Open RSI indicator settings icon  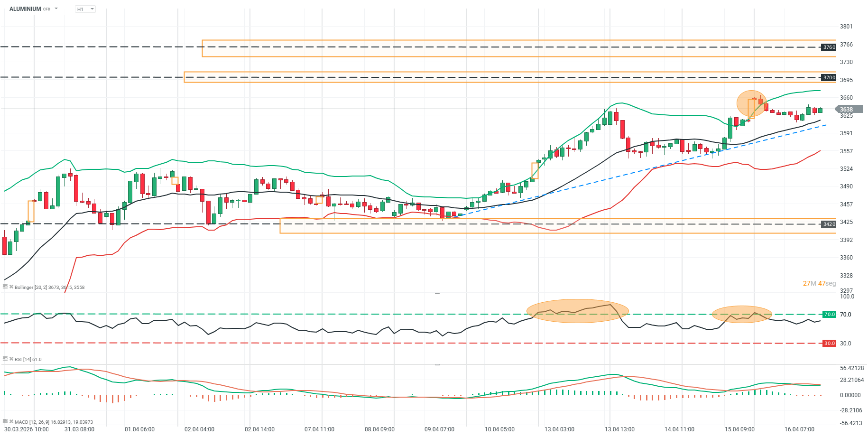click(5, 359)
